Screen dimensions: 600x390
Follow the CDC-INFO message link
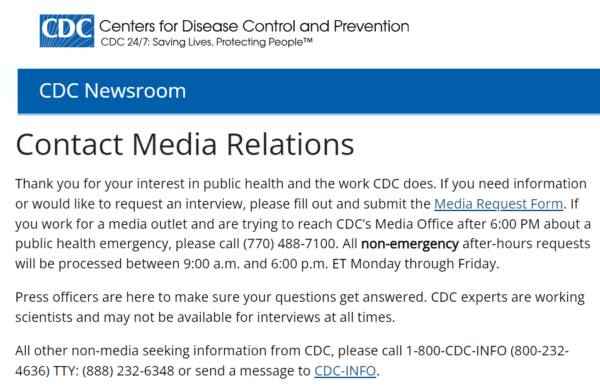(x=345, y=370)
